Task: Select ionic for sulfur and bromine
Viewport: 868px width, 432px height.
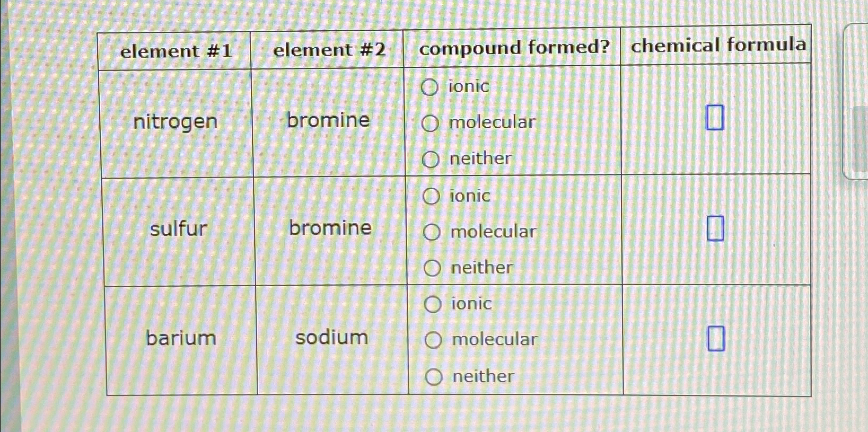Action: tap(432, 196)
